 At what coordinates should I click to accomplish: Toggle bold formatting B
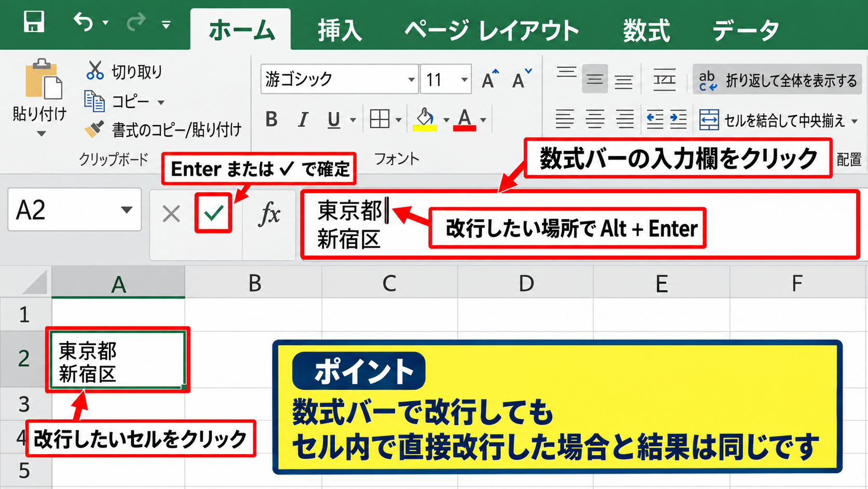pos(271,120)
